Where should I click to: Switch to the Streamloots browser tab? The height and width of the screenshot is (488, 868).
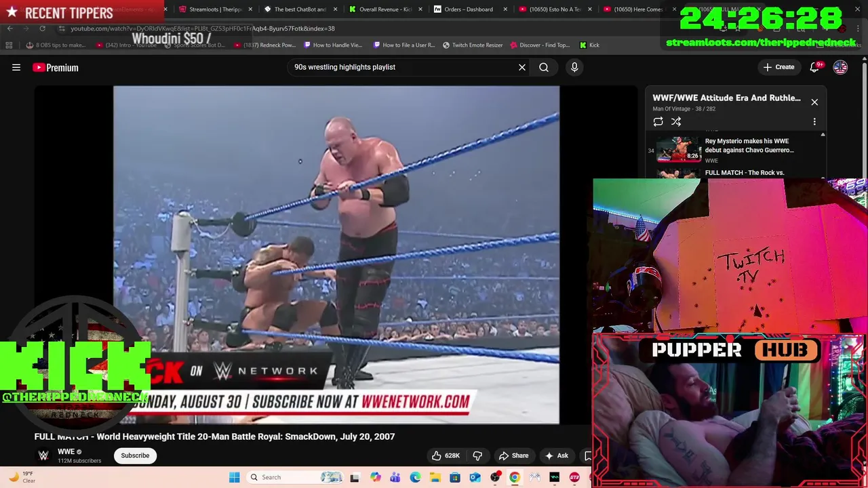click(214, 9)
